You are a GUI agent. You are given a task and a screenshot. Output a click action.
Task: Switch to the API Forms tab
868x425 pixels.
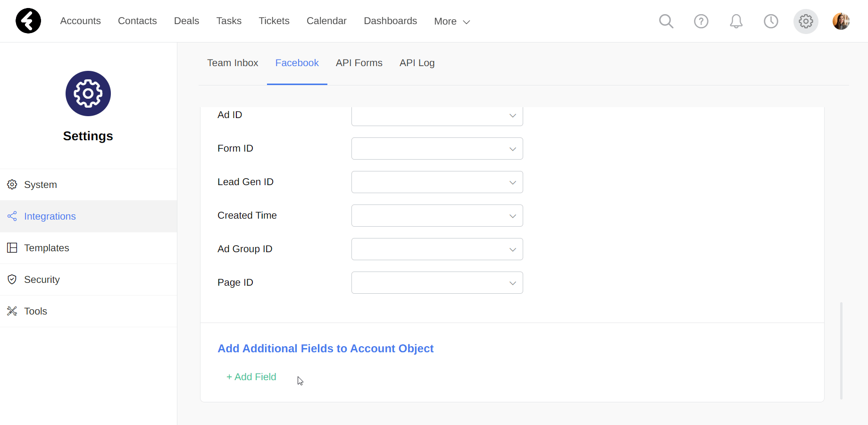(x=359, y=63)
